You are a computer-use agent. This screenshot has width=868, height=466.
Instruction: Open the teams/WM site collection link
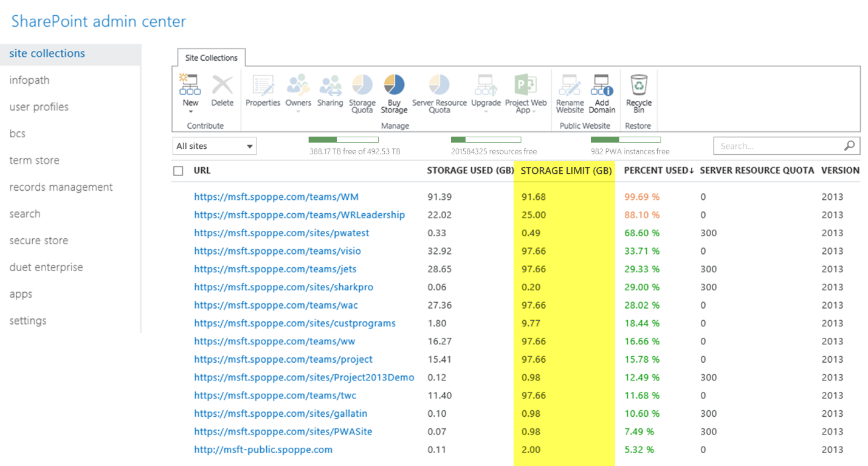tap(276, 196)
